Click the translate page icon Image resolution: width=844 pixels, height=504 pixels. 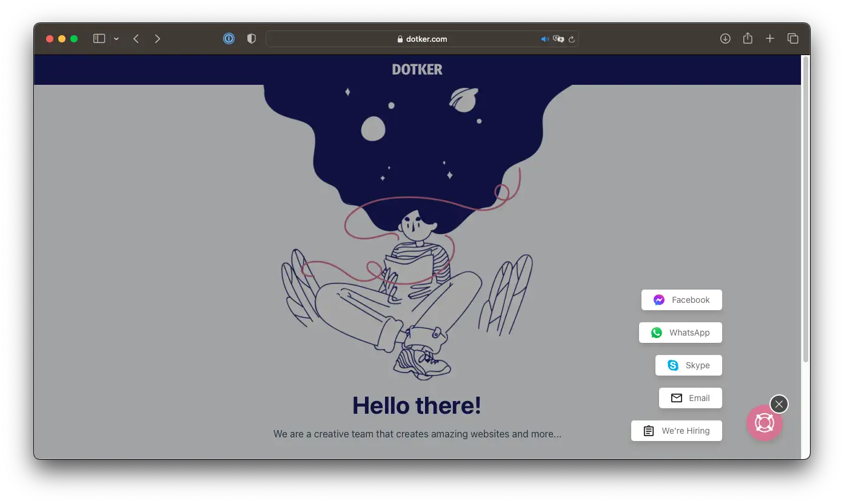tap(558, 39)
